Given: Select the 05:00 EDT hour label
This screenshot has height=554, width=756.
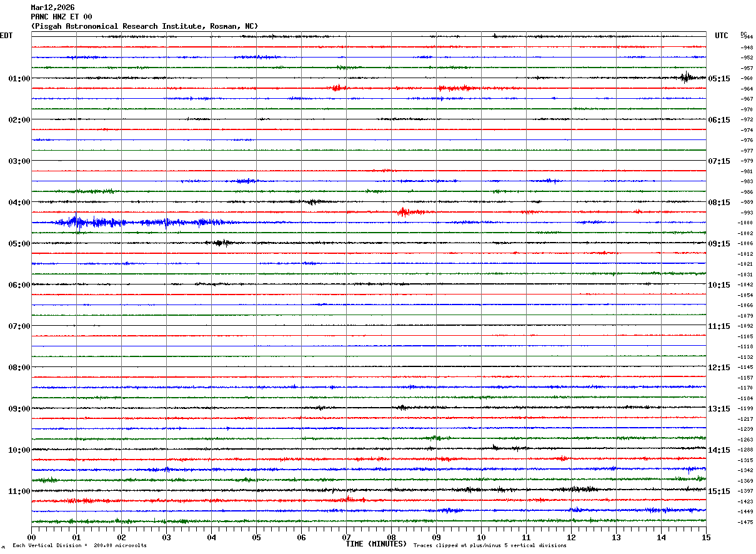Looking at the screenshot, I should pos(19,244).
